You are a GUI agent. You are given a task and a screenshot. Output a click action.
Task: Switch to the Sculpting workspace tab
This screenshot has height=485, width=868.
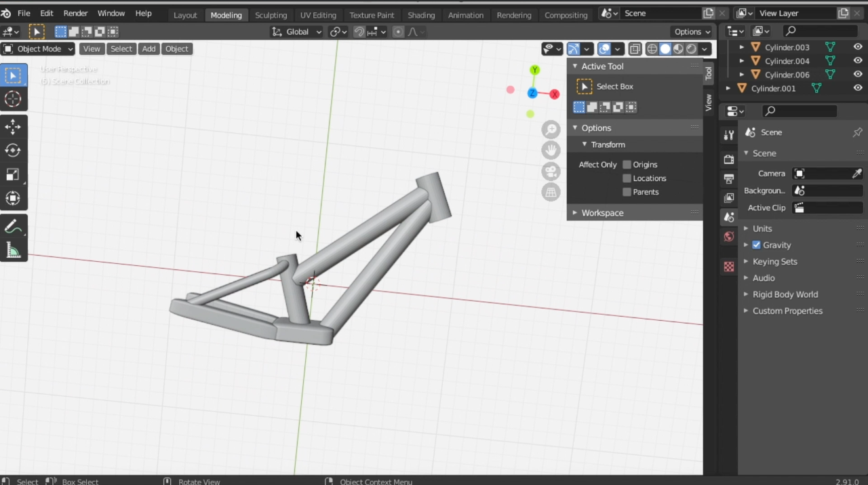click(271, 15)
